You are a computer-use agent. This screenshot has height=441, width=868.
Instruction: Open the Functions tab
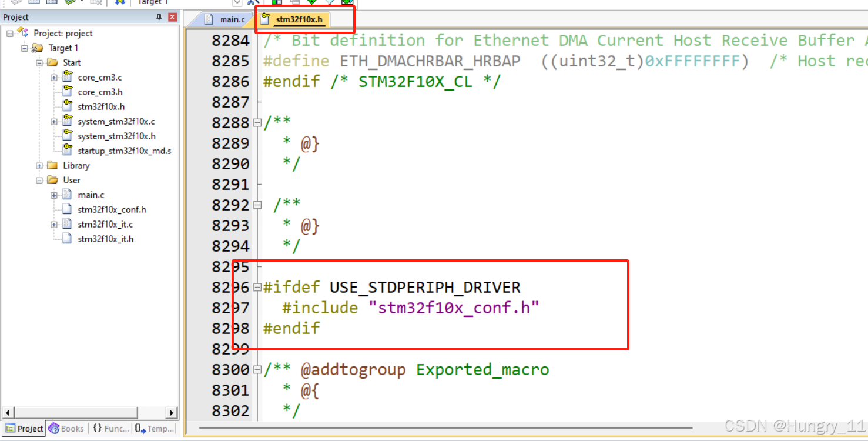(x=110, y=429)
